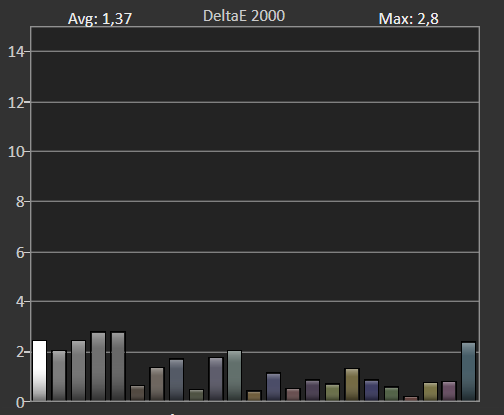Viewport: 504px width, 415px height.
Task: Click the yellow-olive bar taller than 1
Action: 352,384
